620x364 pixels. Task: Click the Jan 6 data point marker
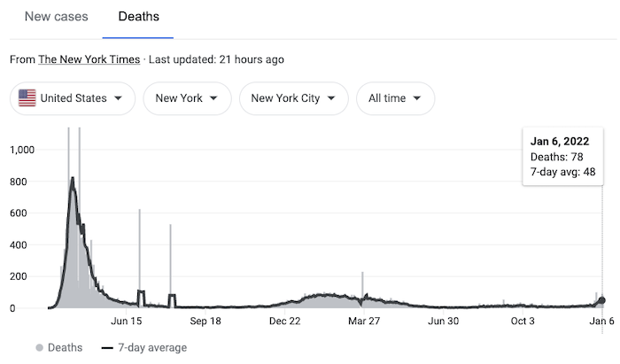click(602, 300)
